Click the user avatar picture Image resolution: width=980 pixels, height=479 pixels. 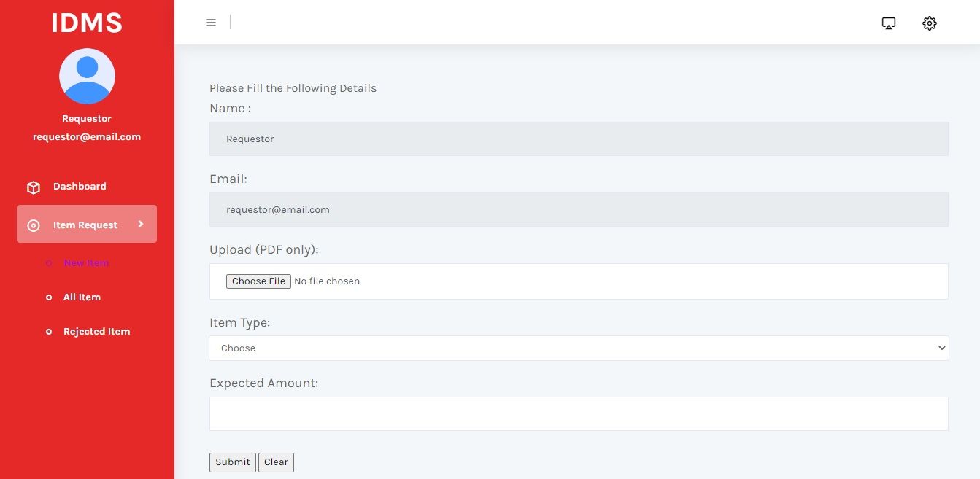tap(87, 76)
